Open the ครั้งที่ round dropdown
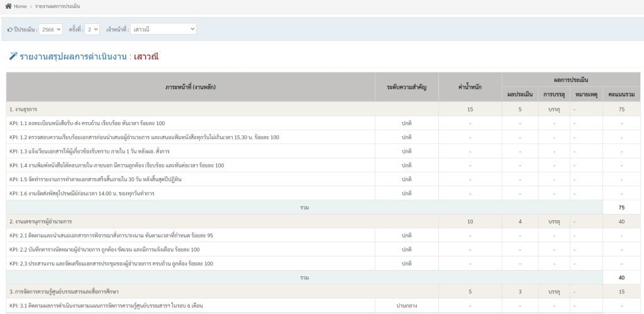644x314 pixels. point(92,29)
